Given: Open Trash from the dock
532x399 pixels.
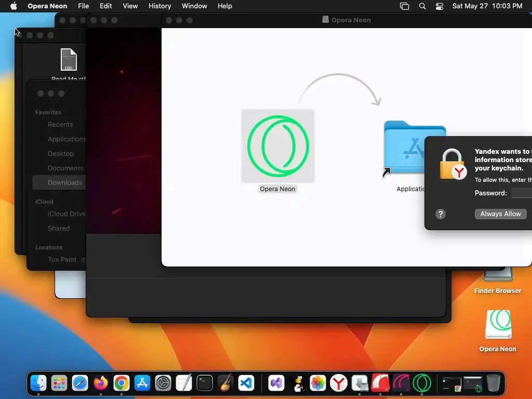Looking at the screenshot, I should pos(494,383).
